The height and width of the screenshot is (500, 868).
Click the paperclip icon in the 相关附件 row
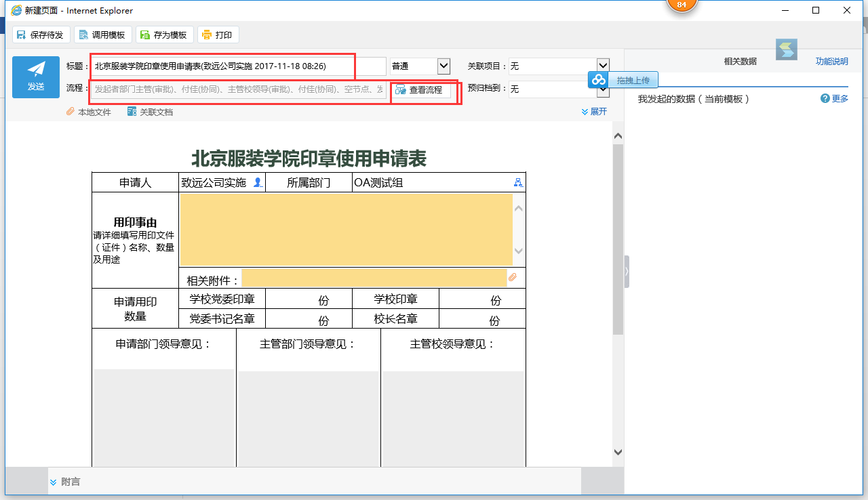[513, 277]
